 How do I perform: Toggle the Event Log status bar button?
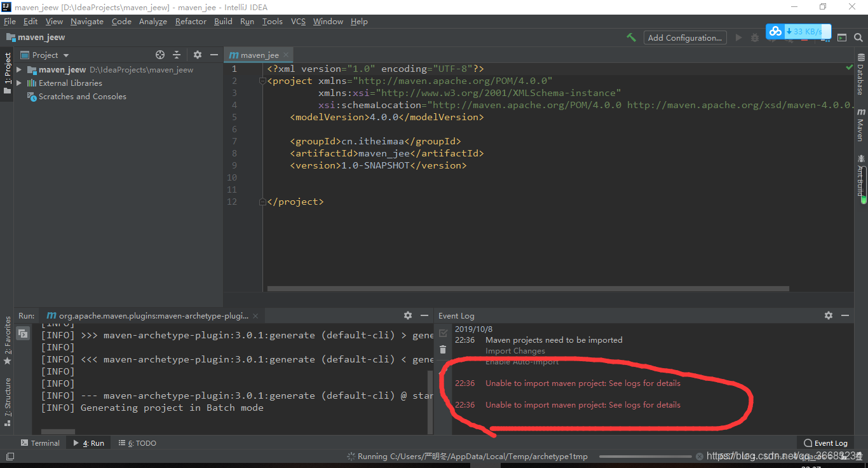(825, 443)
